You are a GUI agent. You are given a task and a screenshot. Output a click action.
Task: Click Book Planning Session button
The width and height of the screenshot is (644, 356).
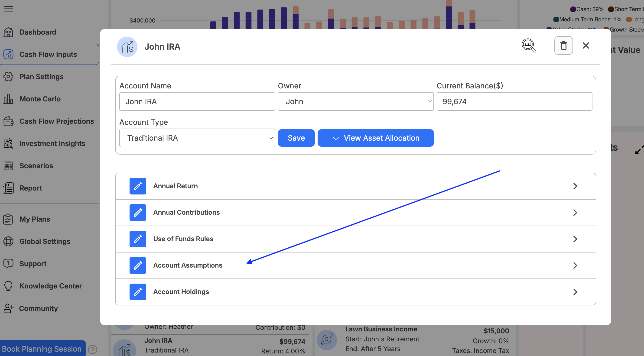[42, 349]
